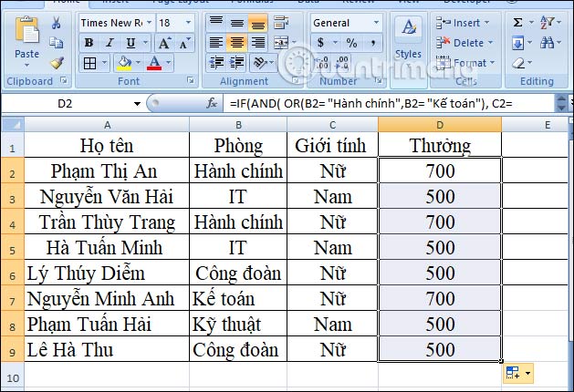Decrease font size with Shrink Font
The width and height of the screenshot is (574, 392).
185,43
